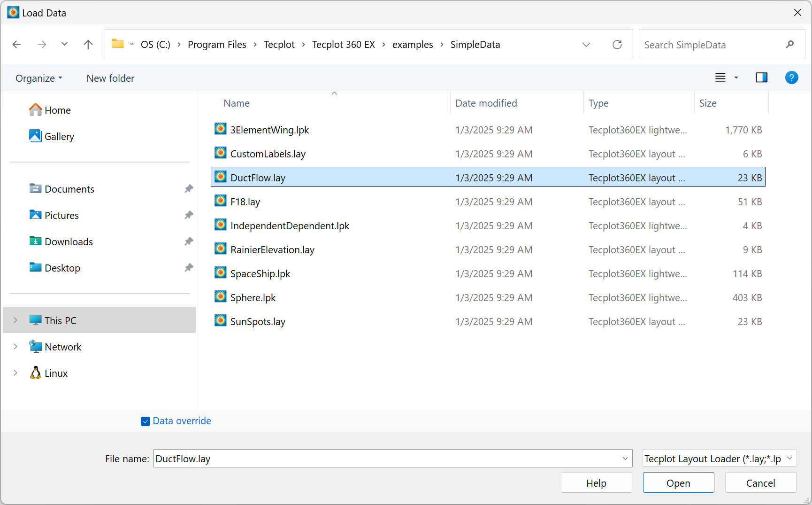This screenshot has height=505, width=812.
Task: Open the Tecplot Layout Loader file type dropdown
Action: coord(720,458)
